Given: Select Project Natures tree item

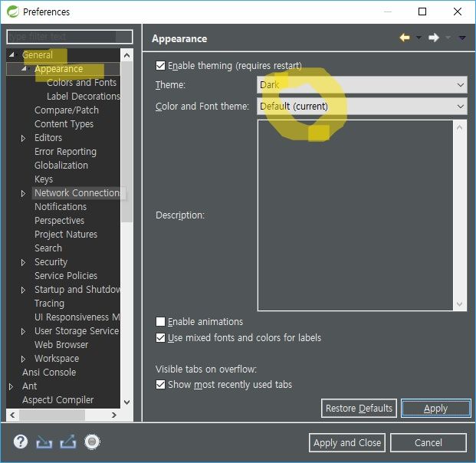Looking at the screenshot, I should point(66,235).
